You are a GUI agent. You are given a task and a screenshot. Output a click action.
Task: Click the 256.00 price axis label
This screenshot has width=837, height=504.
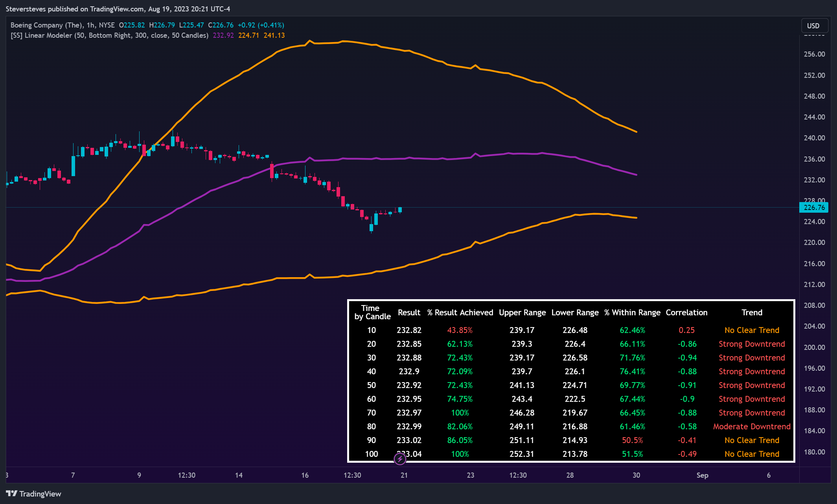tap(814, 54)
